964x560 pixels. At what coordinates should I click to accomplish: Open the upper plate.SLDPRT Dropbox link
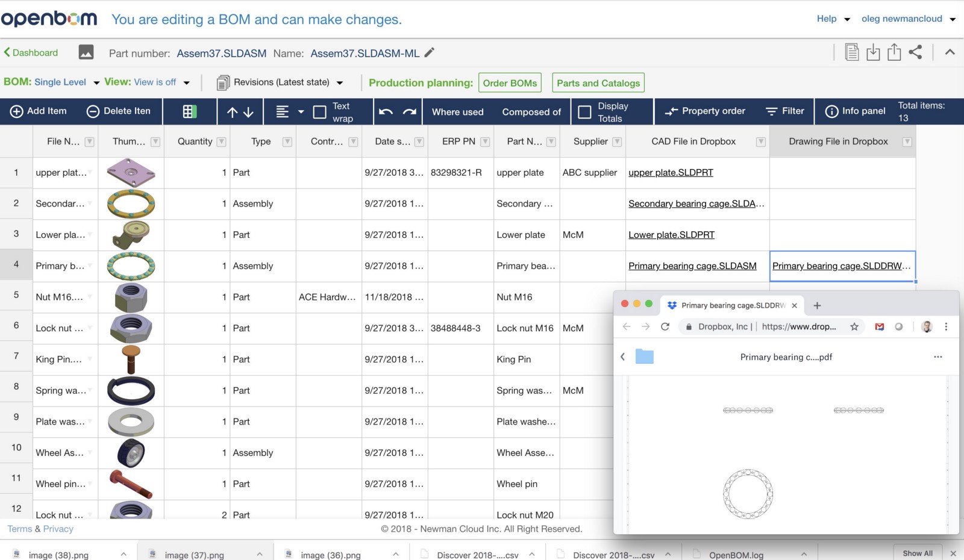(670, 172)
